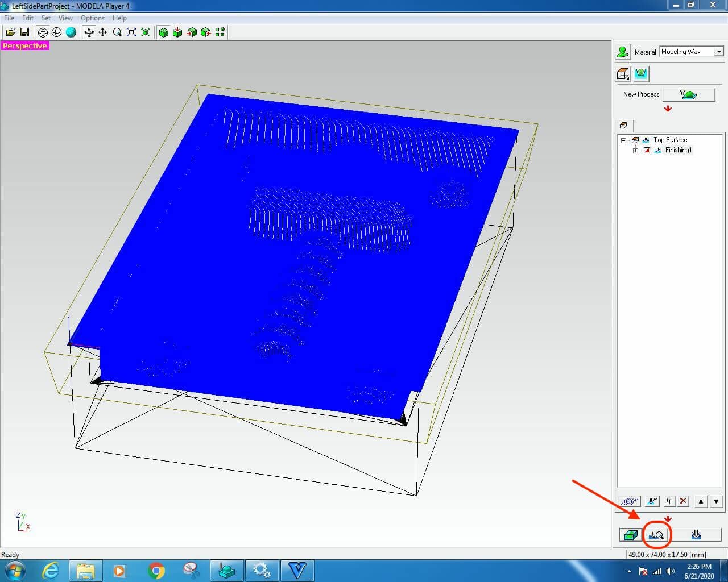The image size is (728, 582).
Task: Enable the shaded cyan sphere rendering
Action: [71, 32]
